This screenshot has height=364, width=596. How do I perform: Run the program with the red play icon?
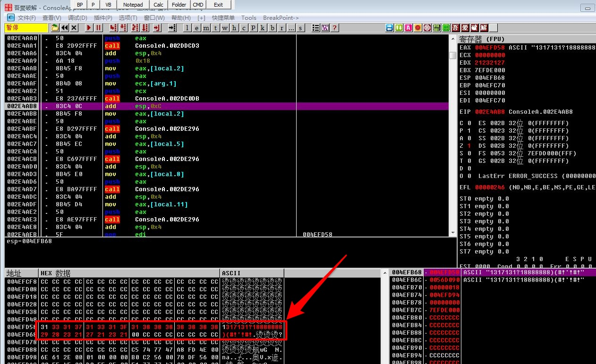pos(89,28)
